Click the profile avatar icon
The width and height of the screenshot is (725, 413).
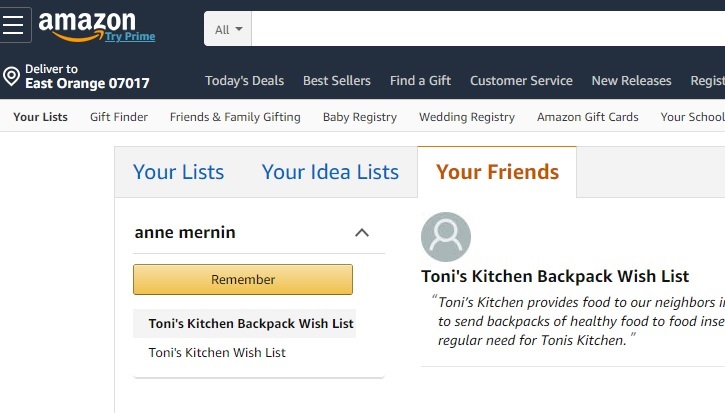[446, 237]
